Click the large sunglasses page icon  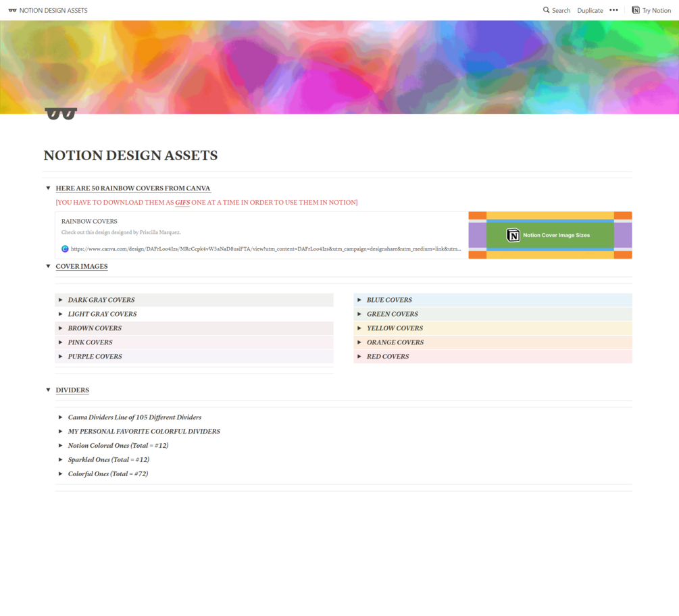61,113
